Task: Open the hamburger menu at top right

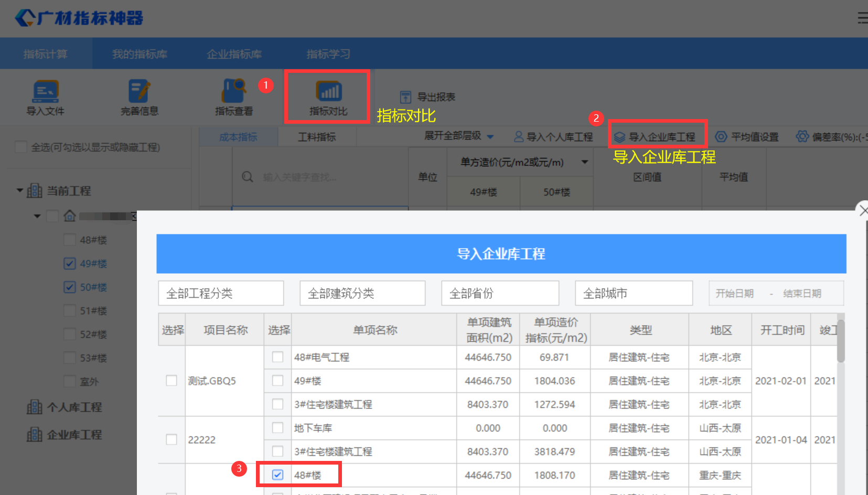Action: (863, 18)
